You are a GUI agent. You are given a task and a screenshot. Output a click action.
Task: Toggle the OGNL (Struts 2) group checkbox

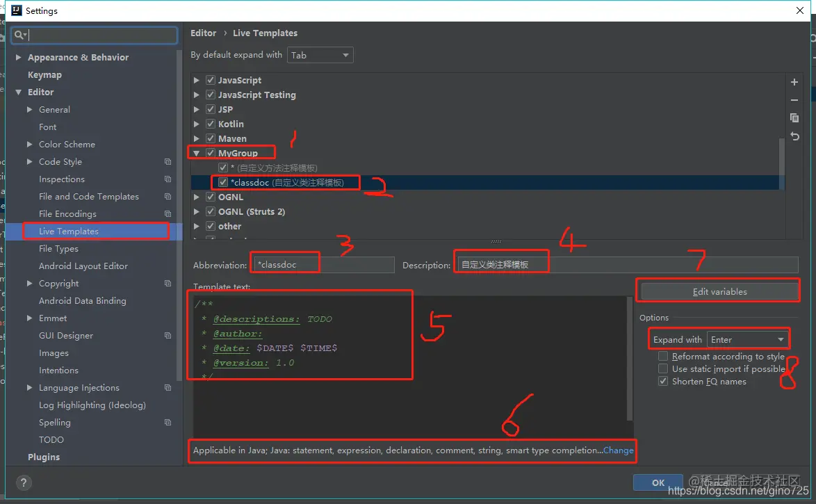pos(210,211)
